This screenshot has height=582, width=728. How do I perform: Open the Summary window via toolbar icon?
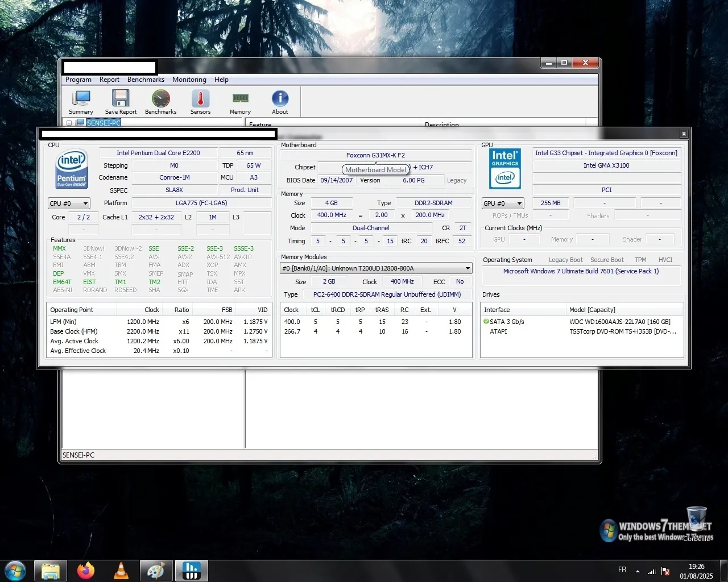point(80,101)
